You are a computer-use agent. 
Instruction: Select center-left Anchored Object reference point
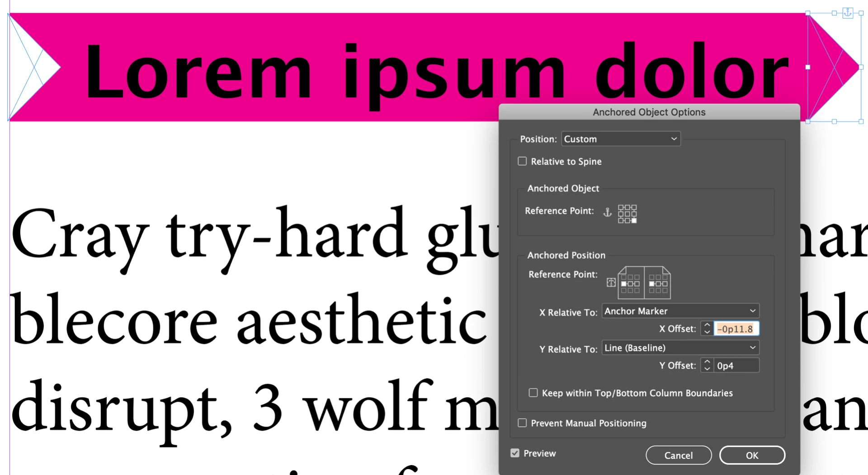click(621, 214)
